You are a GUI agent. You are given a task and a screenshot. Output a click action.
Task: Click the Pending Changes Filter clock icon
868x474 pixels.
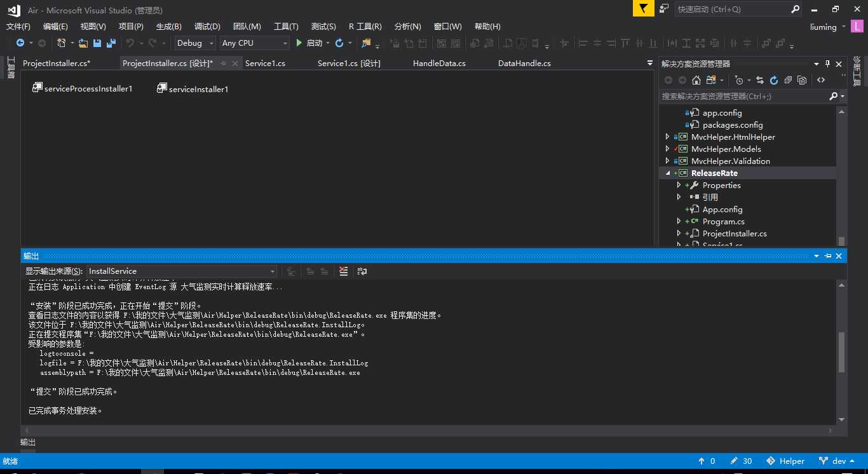(x=738, y=80)
